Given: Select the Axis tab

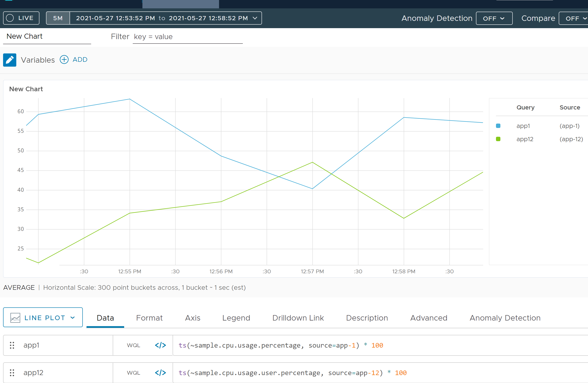Looking at the screenshot, I should point(192,317).
